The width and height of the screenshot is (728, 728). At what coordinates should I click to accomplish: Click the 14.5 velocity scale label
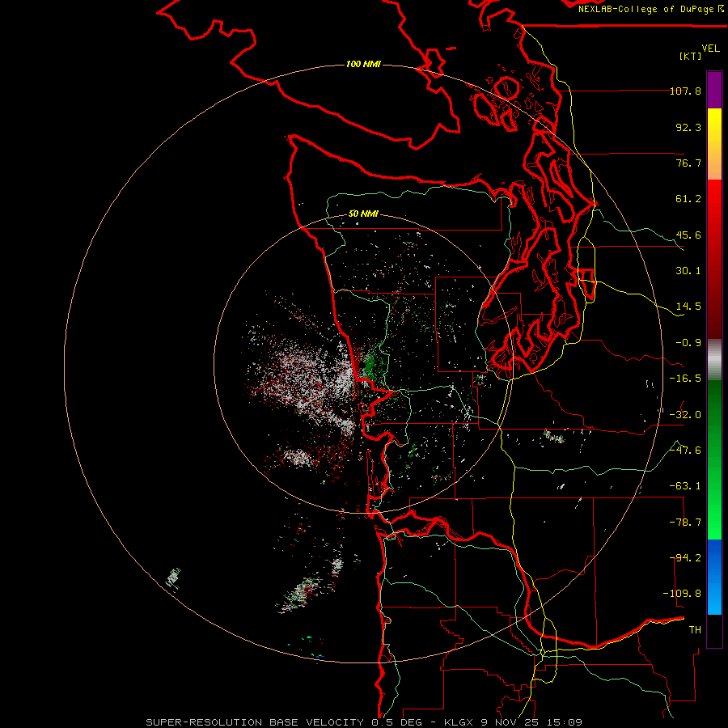688,307
